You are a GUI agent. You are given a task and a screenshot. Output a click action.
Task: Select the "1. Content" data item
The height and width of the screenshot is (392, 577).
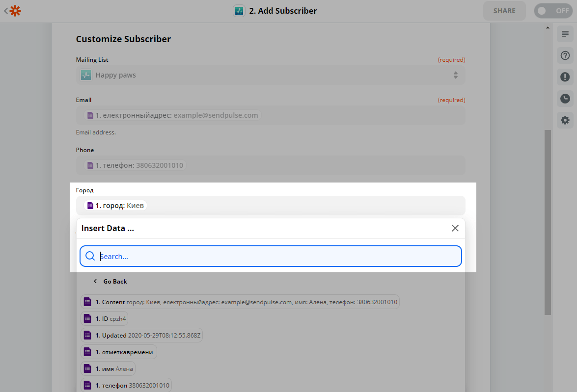point(240,302)
